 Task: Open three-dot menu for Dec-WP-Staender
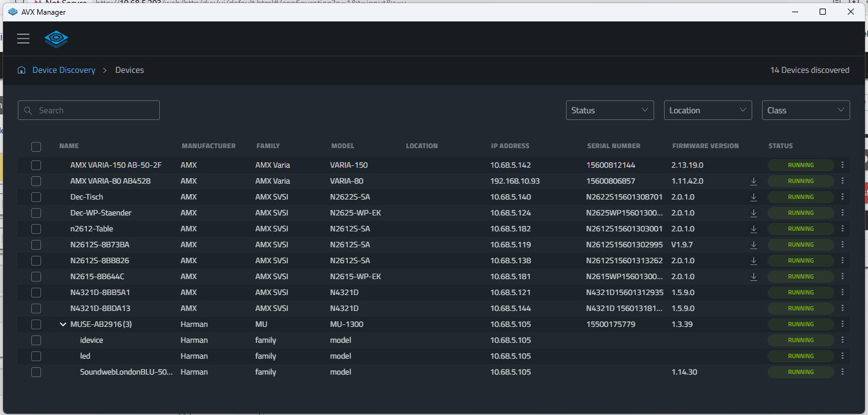(843, 213)
